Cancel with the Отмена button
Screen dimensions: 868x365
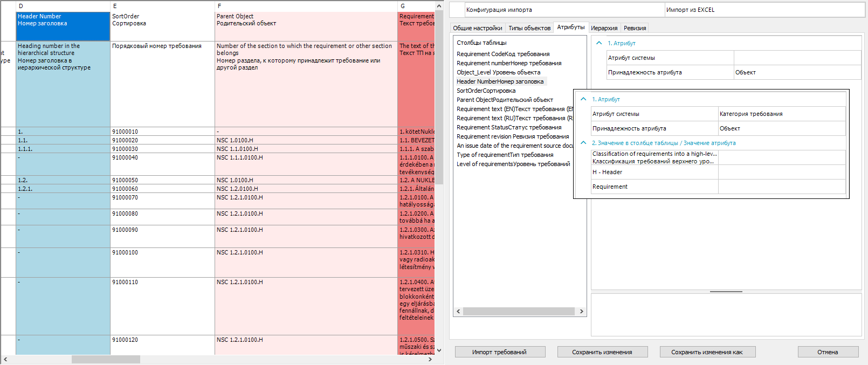[x=828, y=352]
